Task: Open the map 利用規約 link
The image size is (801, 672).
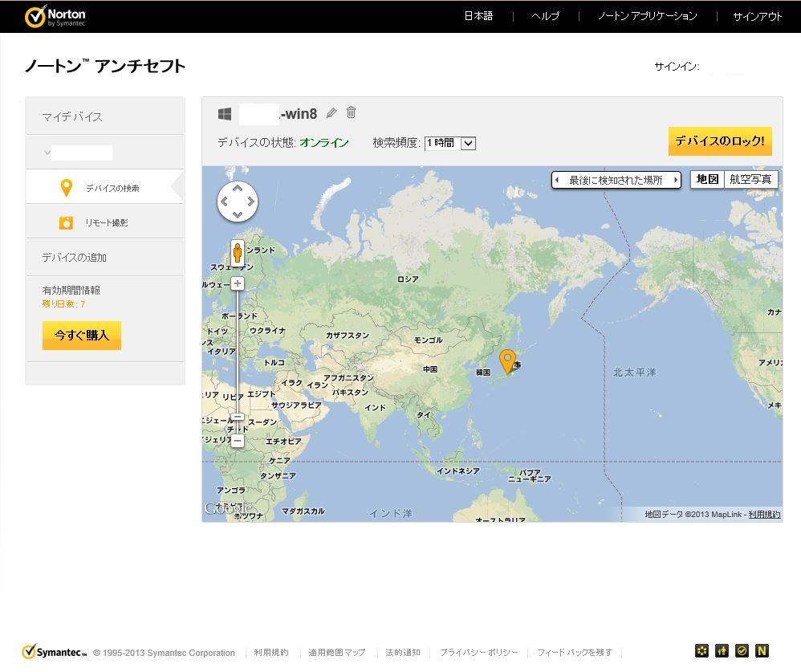Action: click(764, 514)
